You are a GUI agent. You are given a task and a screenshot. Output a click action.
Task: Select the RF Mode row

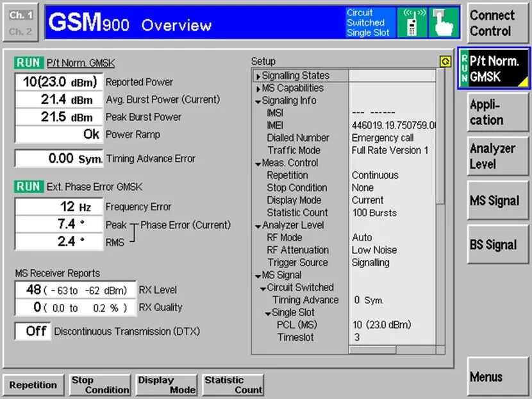344,237
